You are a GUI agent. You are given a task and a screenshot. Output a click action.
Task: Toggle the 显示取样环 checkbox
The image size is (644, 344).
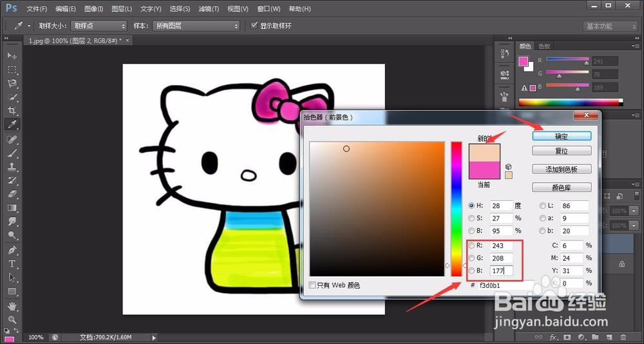[x=254, y=26]
